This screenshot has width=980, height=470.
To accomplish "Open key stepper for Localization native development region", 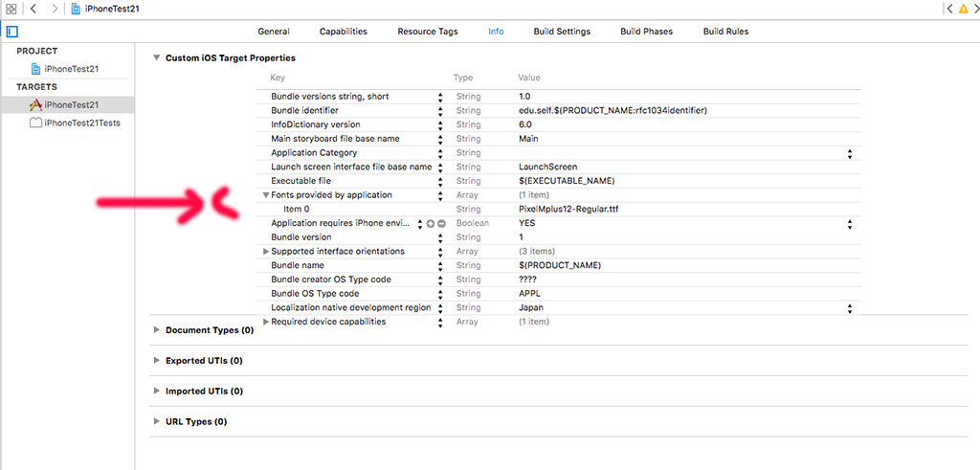I will [440, 307].
